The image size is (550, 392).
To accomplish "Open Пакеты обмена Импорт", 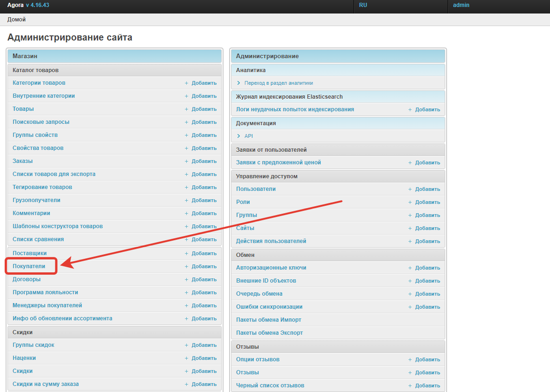I will point(269,320).
